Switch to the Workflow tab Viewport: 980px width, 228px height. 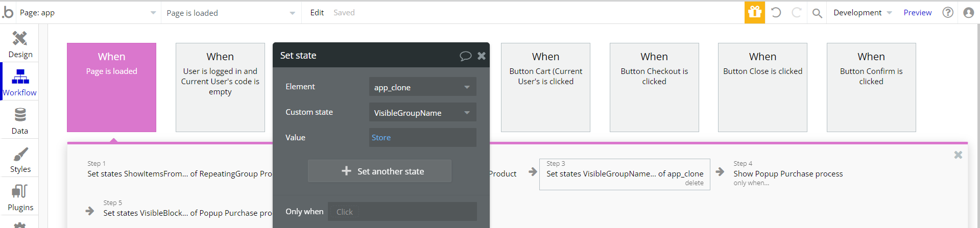(x=20, y=82)
